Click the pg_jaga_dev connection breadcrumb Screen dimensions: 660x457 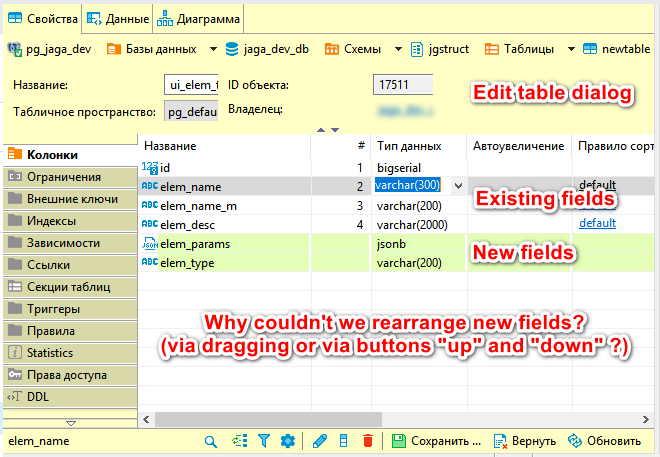tap(50, 49)
